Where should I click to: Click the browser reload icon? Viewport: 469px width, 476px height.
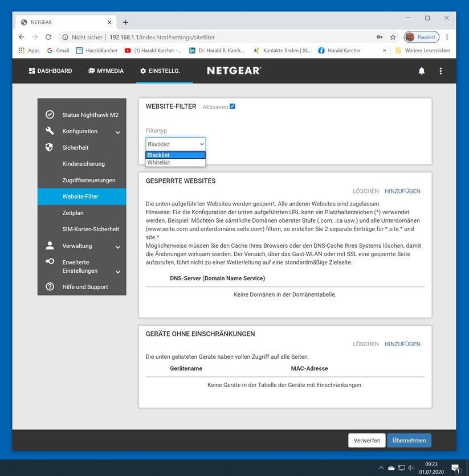[x=48, y=37]
